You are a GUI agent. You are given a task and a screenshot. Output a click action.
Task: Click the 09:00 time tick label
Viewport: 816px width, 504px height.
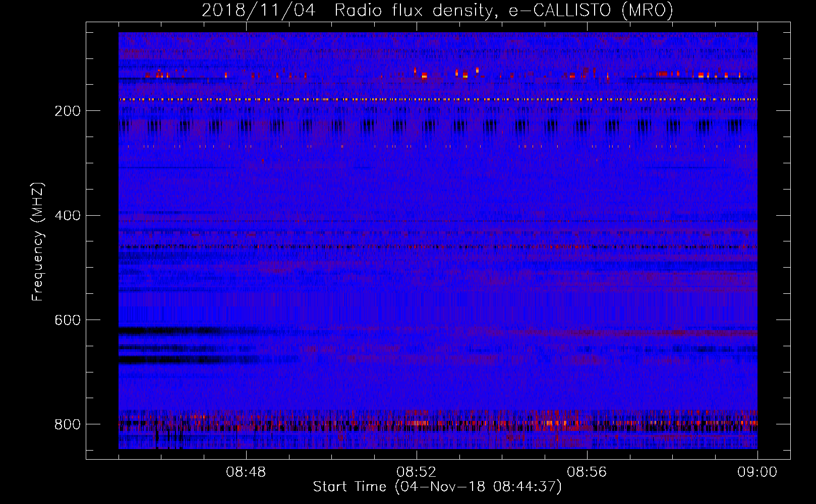[x=757, y=472]
